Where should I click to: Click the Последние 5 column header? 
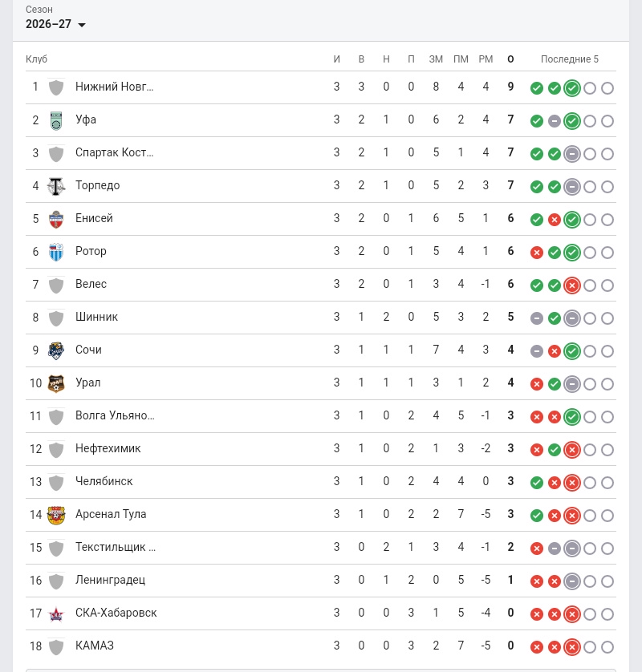[570, 59]
